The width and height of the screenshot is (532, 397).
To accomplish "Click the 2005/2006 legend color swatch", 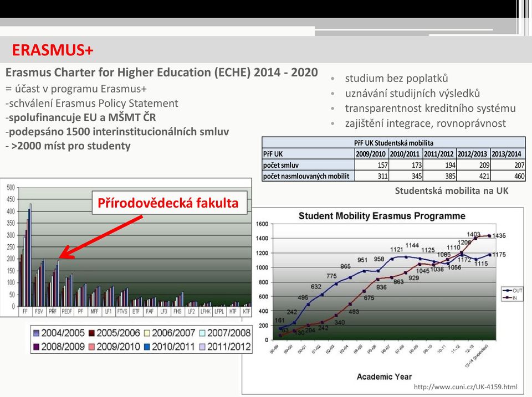I will click(x=91, y=333).
